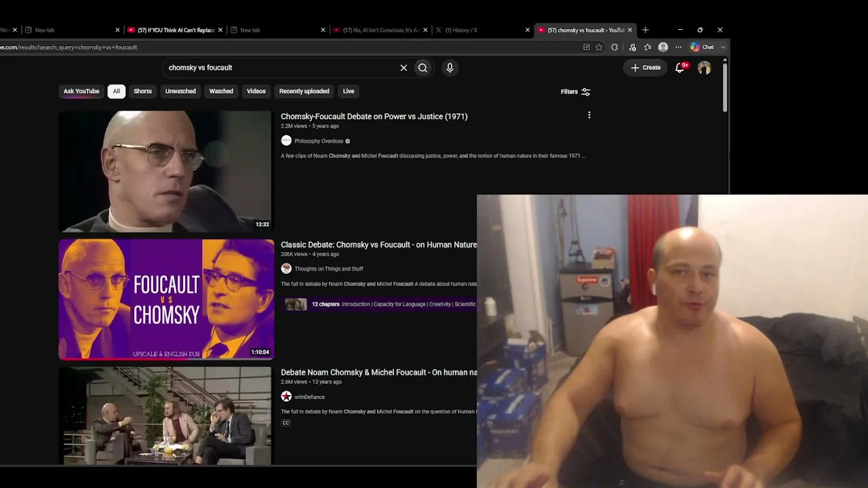Open withDefiance channel avatar
Image resolution: width=868 pixels, height=488 pixels.
[x=286, y=396]
